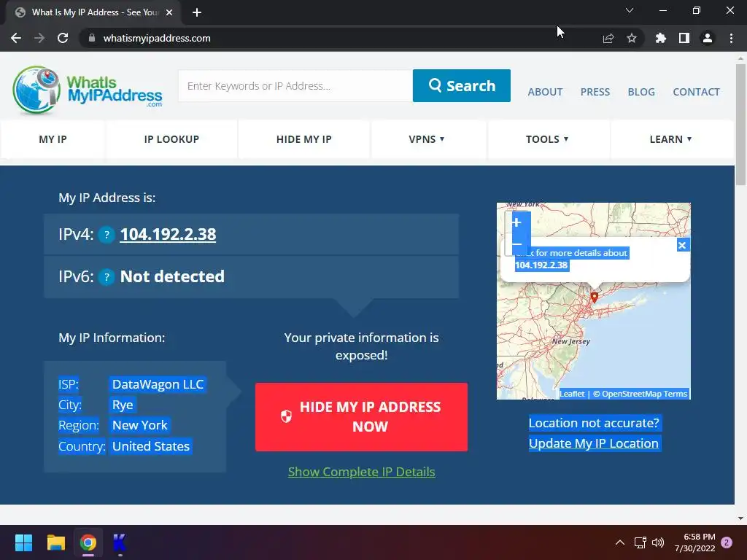This screenshot has height=560, width=747.
Task: Click the page vertical scrollbar thumb
Action: click(740, 125)
